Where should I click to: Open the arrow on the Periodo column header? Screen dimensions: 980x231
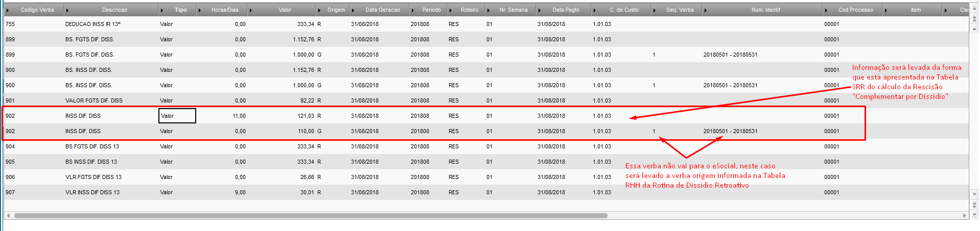[413, 10]
